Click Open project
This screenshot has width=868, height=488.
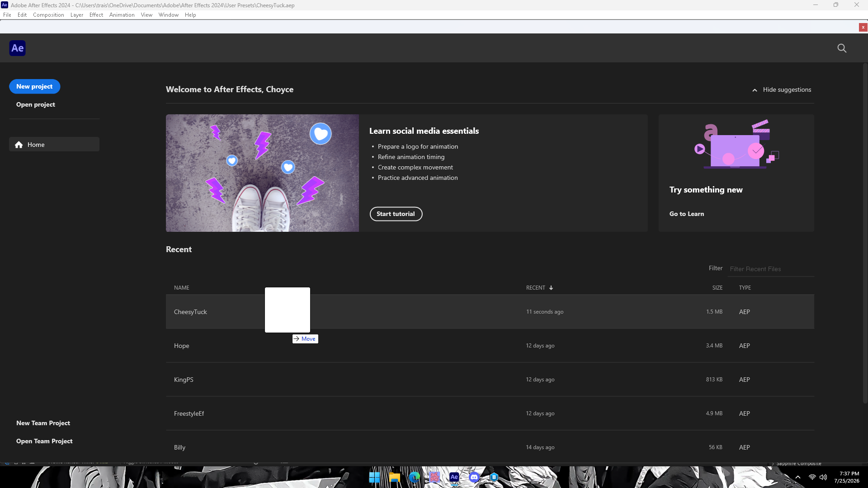pos(36,104)
